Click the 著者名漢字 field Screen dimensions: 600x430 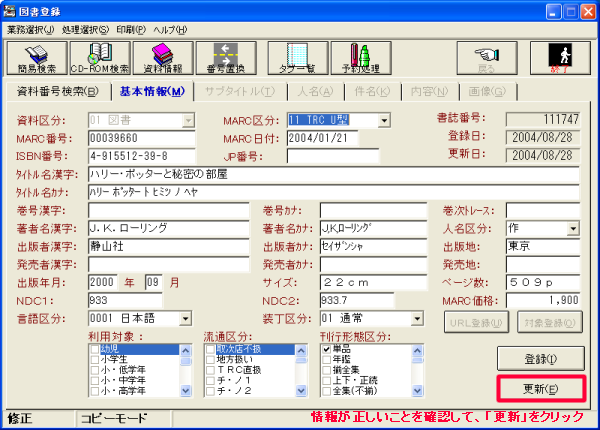(169, 228)
